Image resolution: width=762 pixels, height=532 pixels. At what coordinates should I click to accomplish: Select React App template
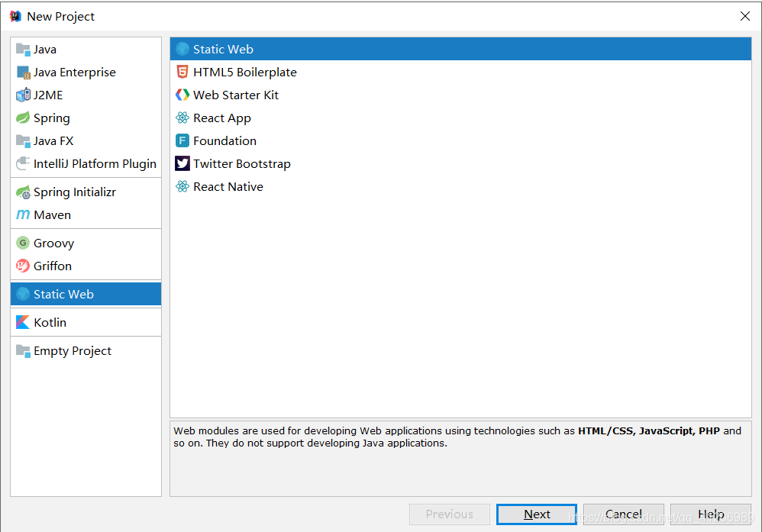pyautogui.click(x=460, y=118)
